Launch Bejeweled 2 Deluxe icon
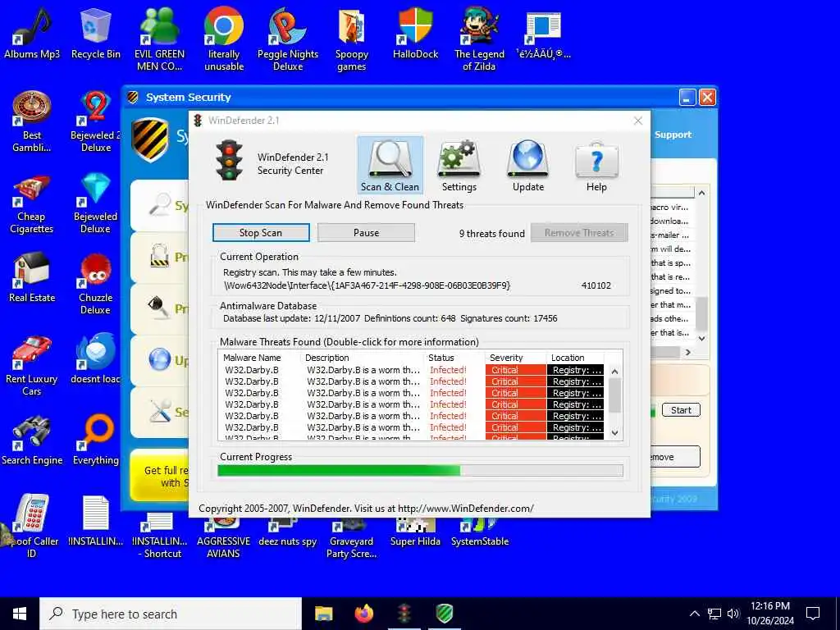The width and height of the screenshot is (840, 630). 95,121
